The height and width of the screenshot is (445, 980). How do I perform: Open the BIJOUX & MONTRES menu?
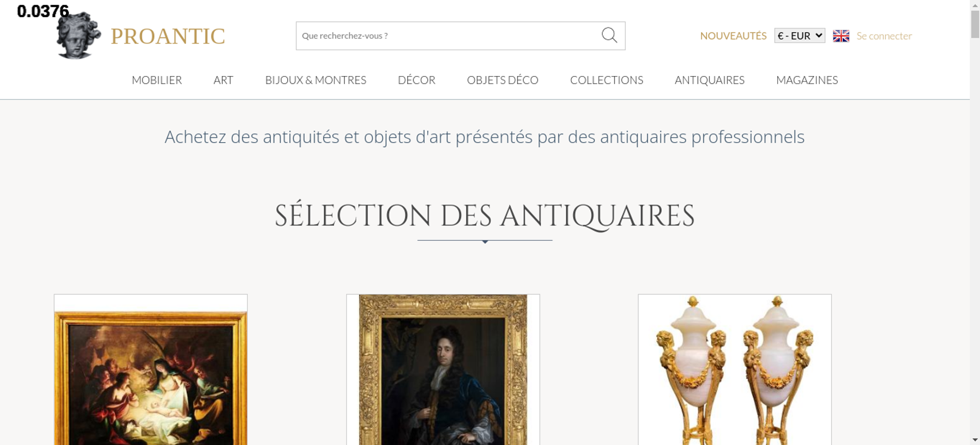click(316, 80)
